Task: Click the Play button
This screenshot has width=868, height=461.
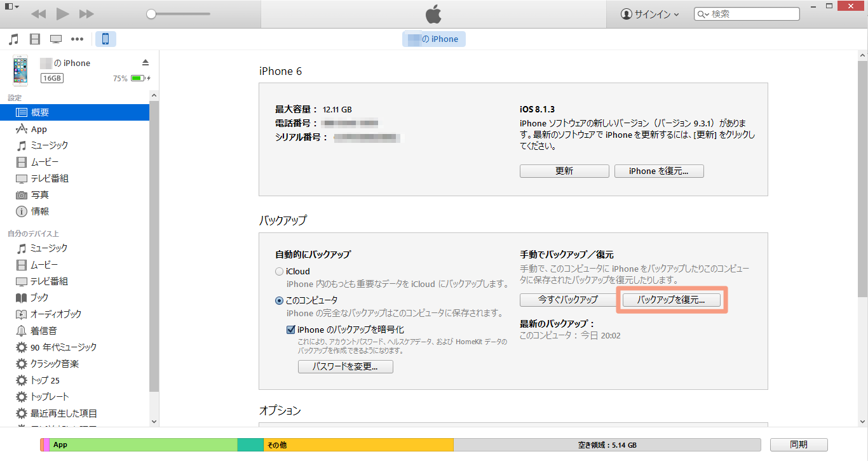Action: click(62, 13)
